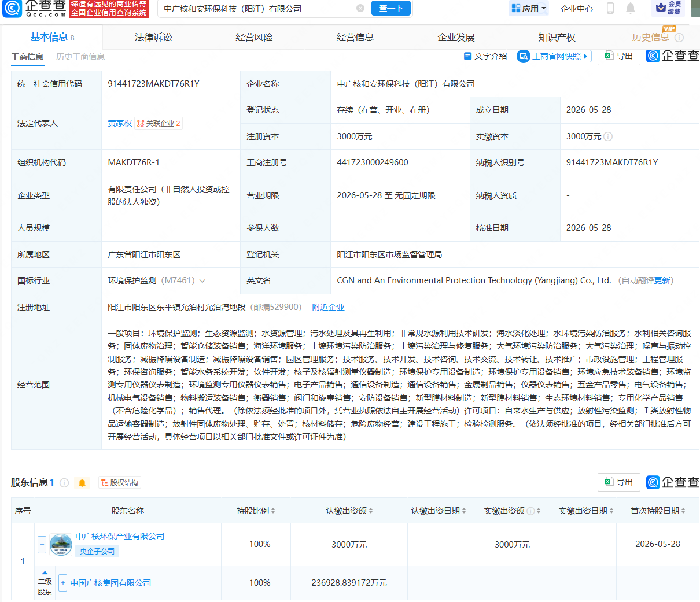
Task: Focus the company name search field
Action: tap(257, 9)
